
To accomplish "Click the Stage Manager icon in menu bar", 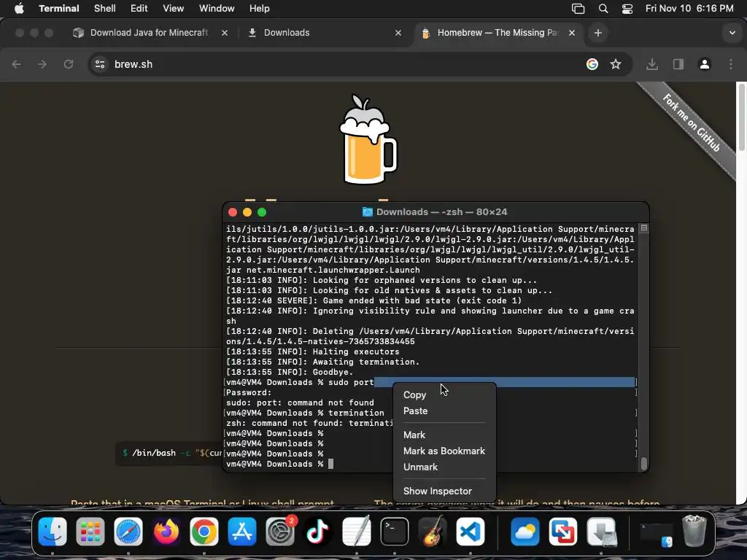I will click(x=578, y=9).
